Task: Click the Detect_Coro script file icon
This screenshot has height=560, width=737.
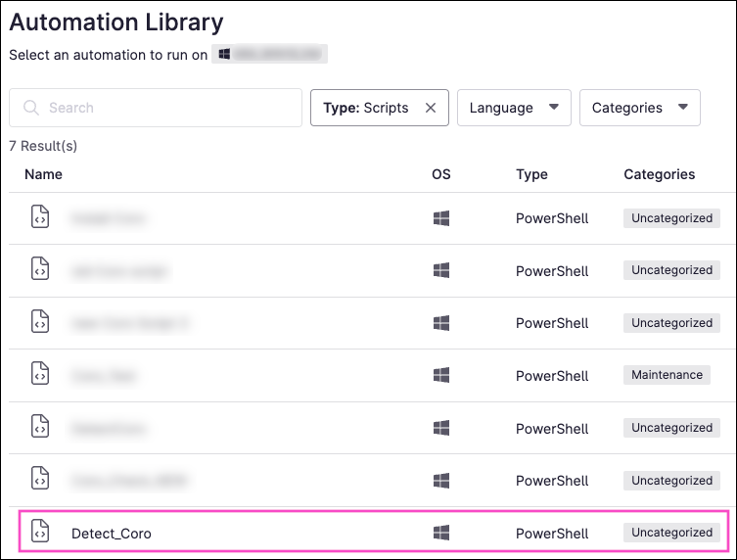Action: tap(39, 533)
